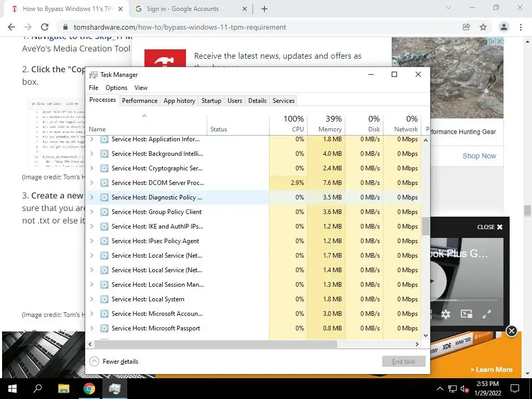Click the Chrome address bar URL
The width and height of the screenshot is (532, 399).
point(180,27)
